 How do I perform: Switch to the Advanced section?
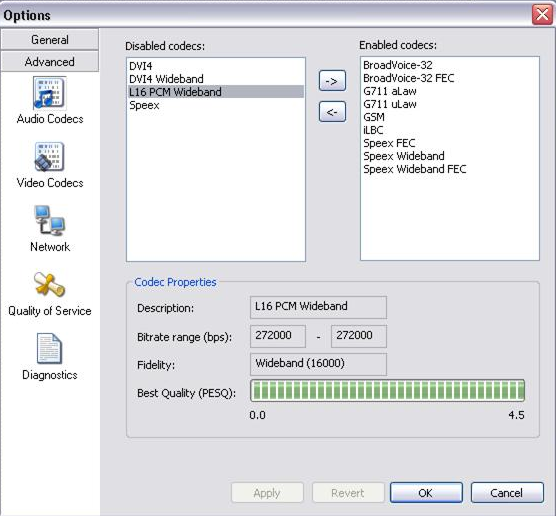coord(50,61)
